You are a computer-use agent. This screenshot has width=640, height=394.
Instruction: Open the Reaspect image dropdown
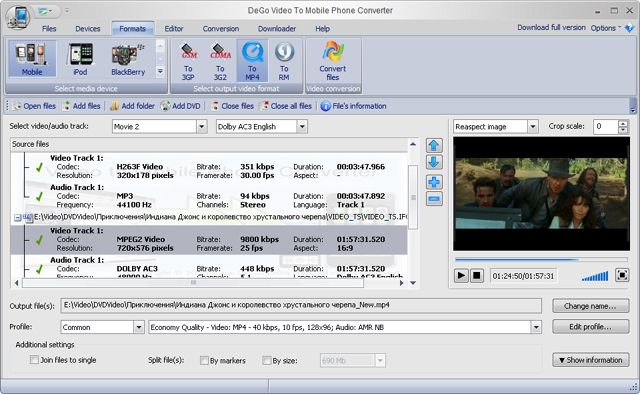click(533, 127)
